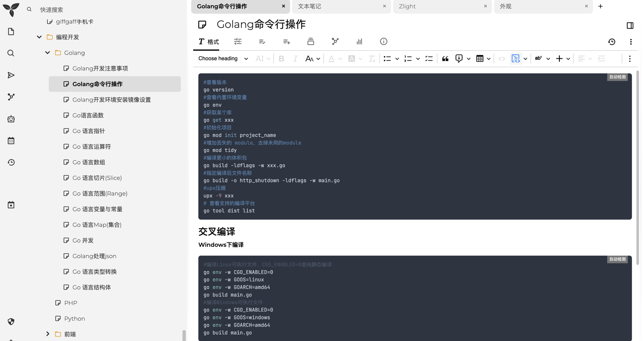644x341 pixels.
Task: Click the protected session shield icon
Action: pos(11,322)
